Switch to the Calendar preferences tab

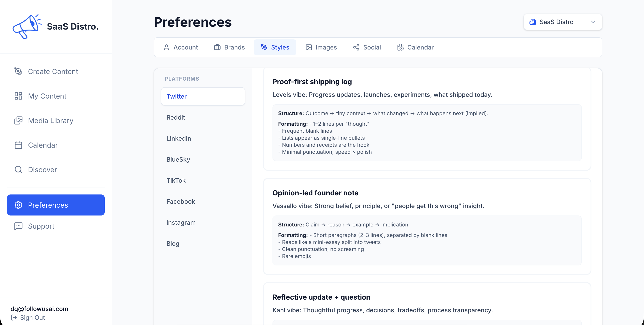pyautogui.click(x=415, y=47)
